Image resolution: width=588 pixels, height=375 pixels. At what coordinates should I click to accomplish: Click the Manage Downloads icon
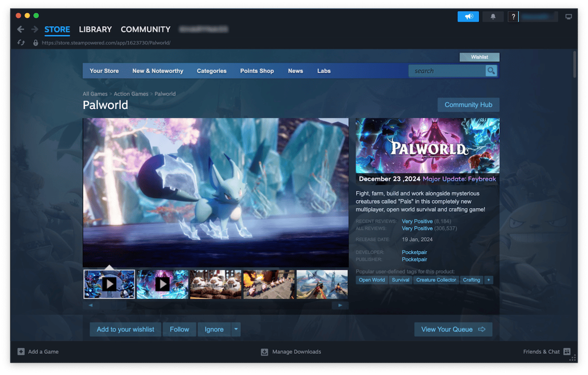(265, 352)
